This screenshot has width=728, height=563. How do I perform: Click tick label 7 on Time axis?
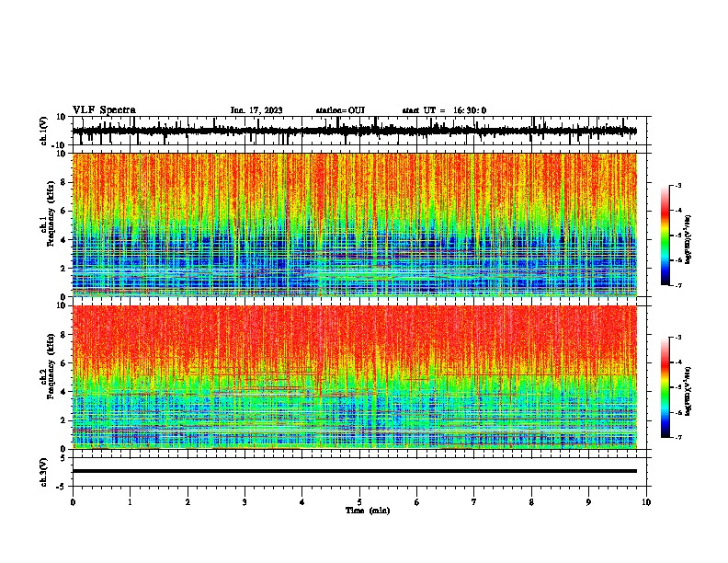(x=474, y=502)
